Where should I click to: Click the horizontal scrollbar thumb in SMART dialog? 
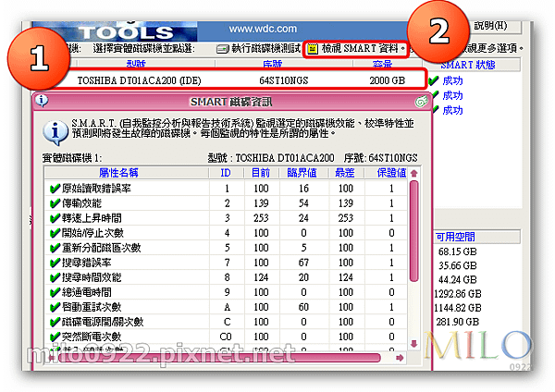point(218,358)
